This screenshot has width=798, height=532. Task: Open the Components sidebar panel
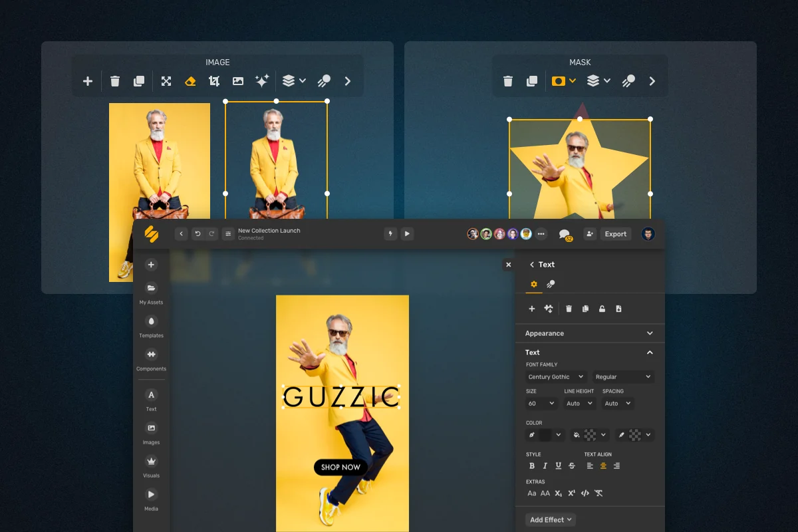click(151, 359)
